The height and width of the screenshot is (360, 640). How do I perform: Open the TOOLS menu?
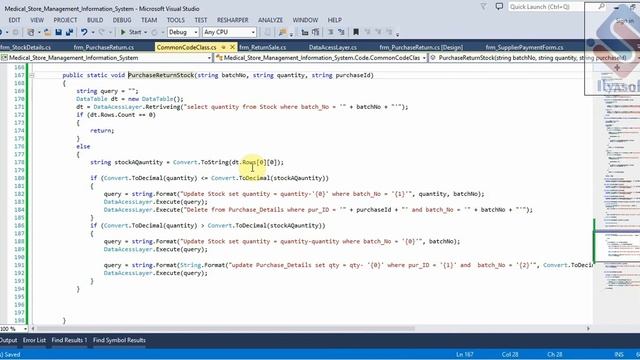[x=176, y=20]
